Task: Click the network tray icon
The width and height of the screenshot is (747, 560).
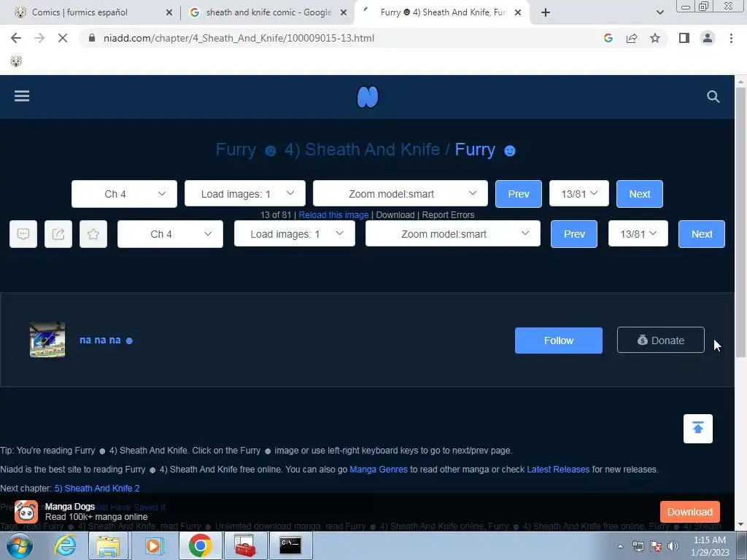Action: pos(638,546)
